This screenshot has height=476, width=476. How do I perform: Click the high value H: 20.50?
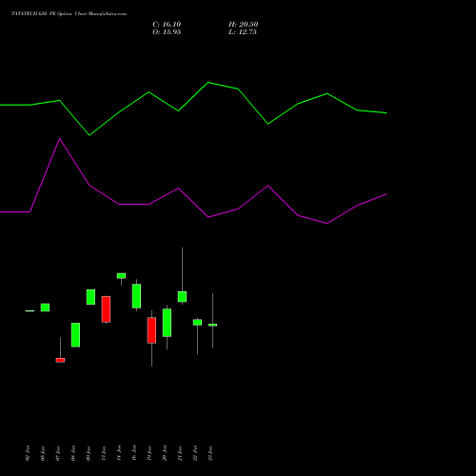244,25
